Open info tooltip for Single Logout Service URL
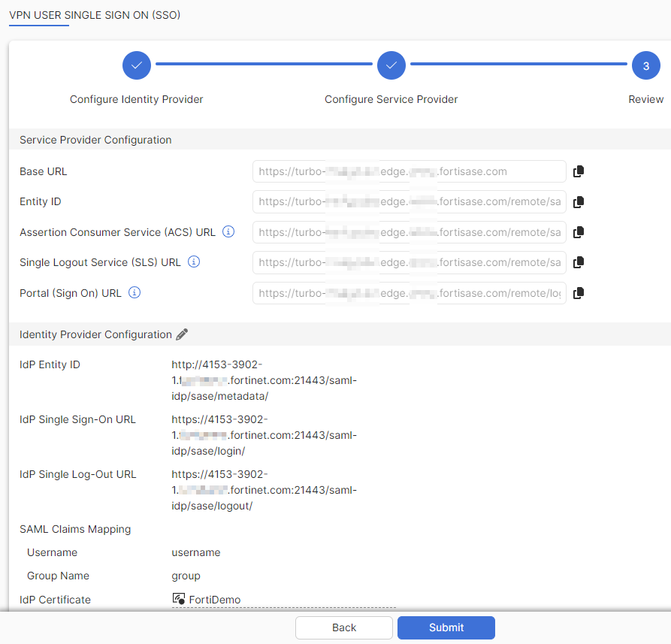 [194, 262]
